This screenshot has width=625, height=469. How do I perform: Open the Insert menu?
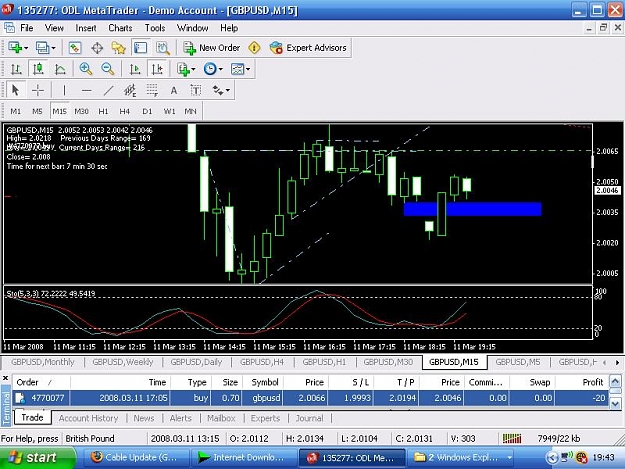pyautogui.click(x=86, y=28)
